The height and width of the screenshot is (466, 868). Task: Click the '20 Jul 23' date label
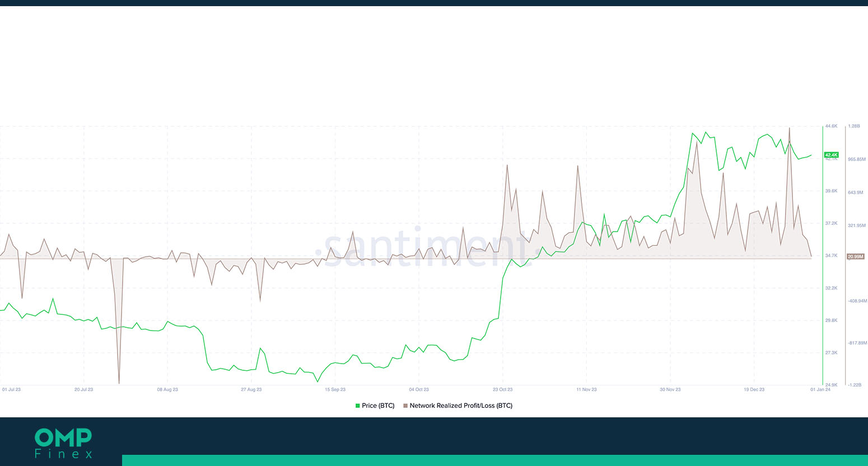pos(83,389)
